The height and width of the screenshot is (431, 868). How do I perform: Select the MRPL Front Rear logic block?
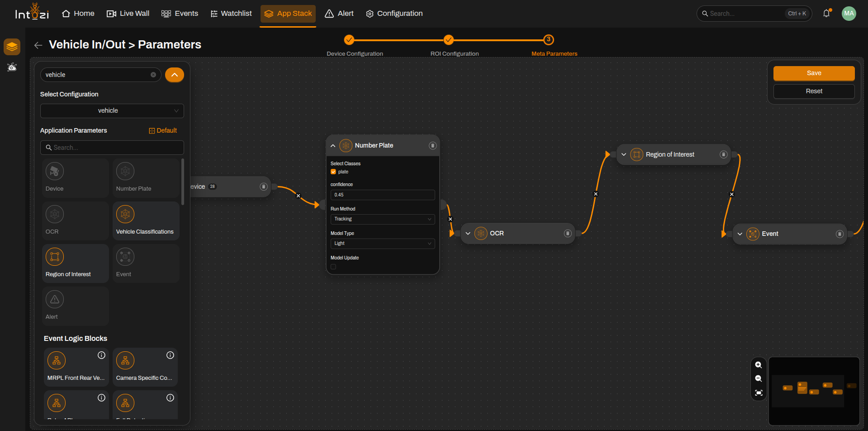click(76, 367)
